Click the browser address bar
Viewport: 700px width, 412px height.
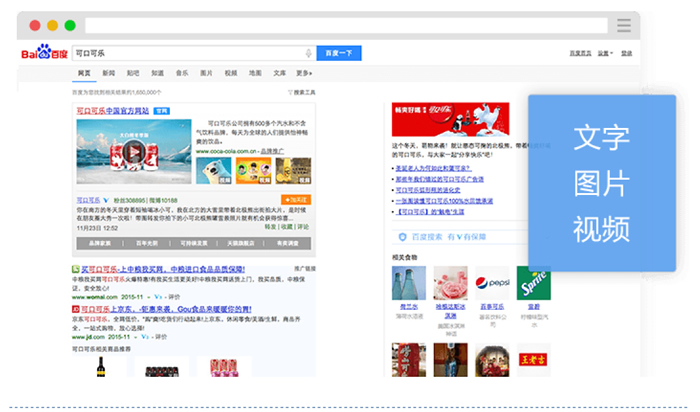tap(346, 25)
